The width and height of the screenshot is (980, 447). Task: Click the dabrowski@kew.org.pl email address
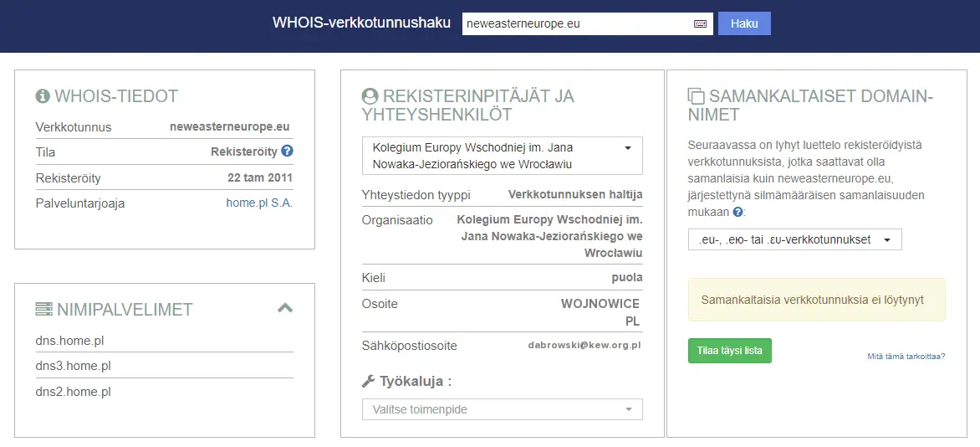click(x=584, y=344)
